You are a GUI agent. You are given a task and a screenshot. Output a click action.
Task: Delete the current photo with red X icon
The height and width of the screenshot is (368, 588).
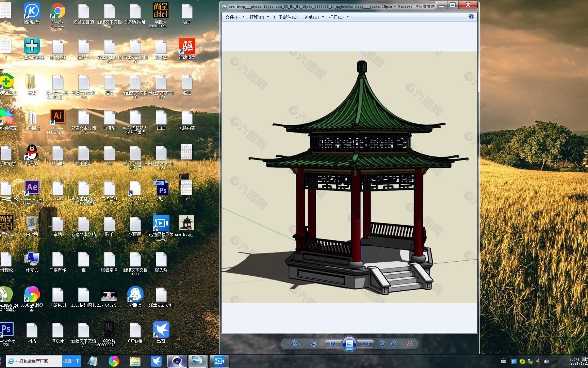(x=409, y=343)
